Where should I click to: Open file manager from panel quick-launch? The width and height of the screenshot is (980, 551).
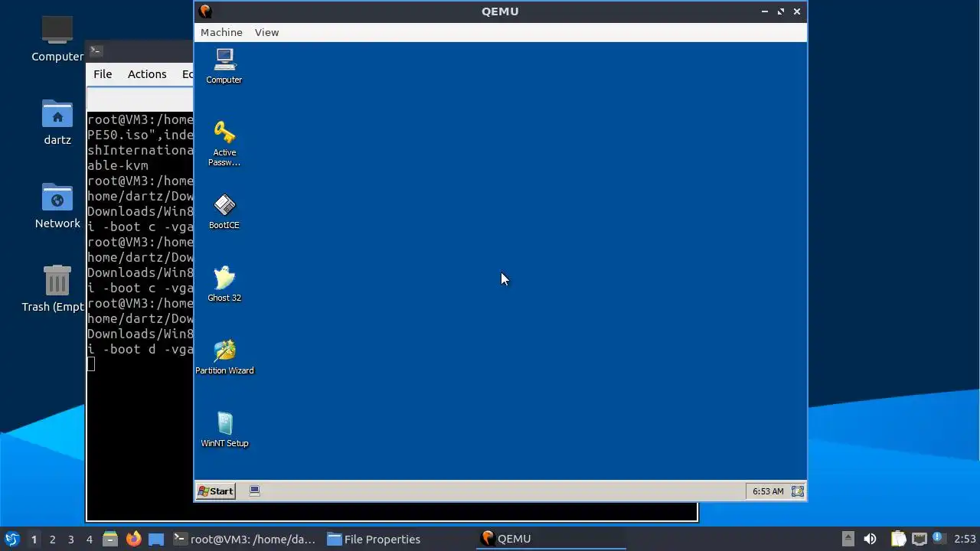tap(110, 539)
